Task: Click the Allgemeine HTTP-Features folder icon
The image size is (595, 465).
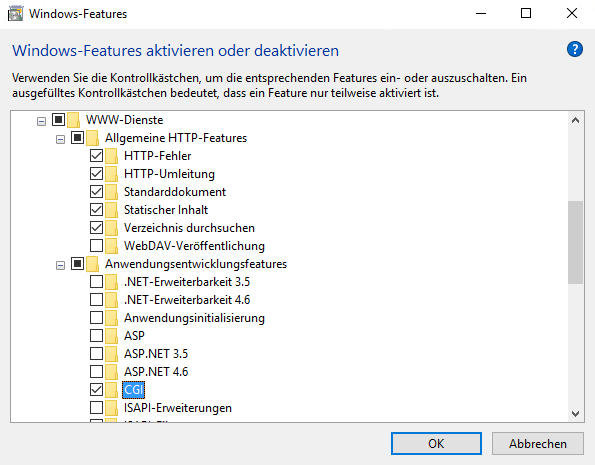Action: [x=93, y=138]
